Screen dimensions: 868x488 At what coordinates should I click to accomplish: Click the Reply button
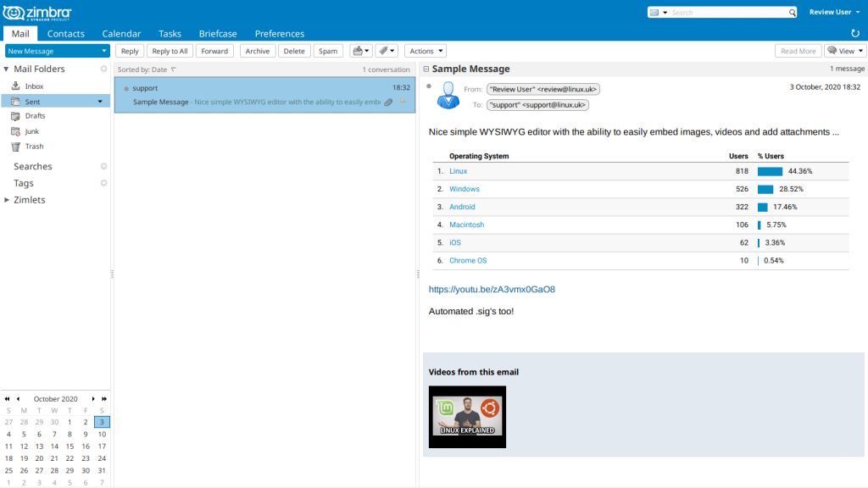[x=130, y=51]
